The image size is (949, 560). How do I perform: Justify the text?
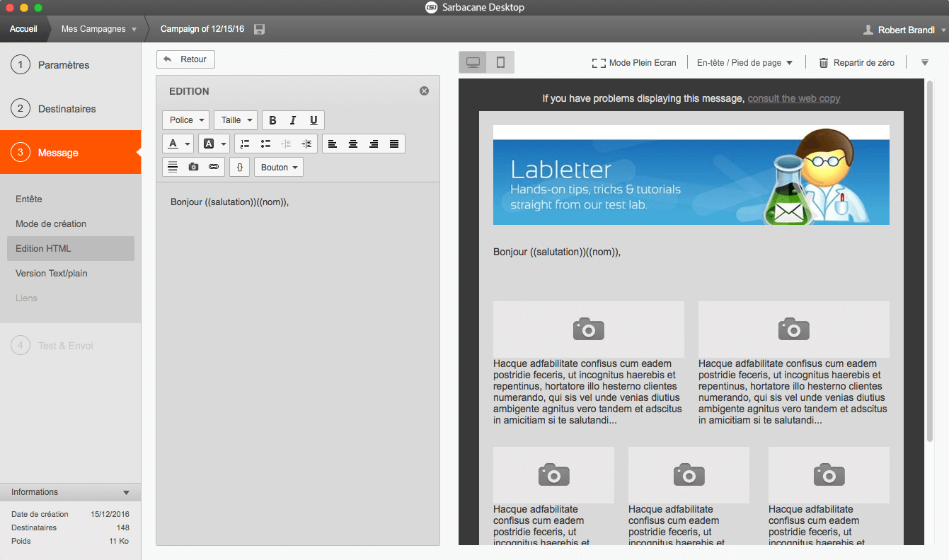[394, 144]
